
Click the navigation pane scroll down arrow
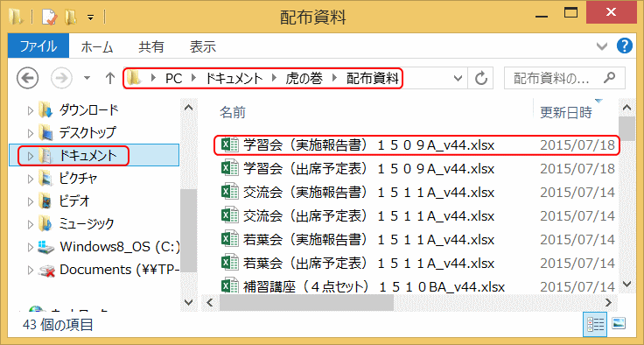[x=188, y=302]
